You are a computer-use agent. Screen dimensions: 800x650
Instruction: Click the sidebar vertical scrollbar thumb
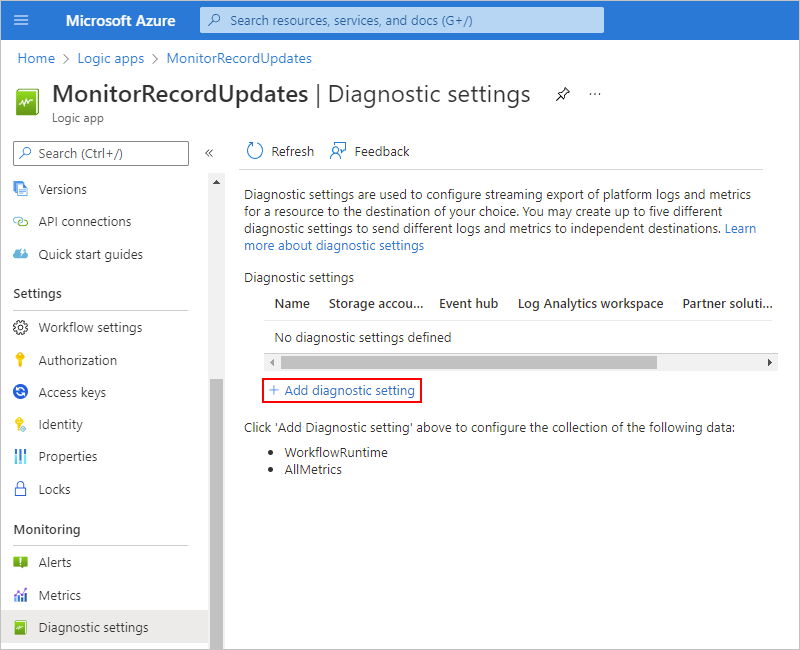pos(216,514)
